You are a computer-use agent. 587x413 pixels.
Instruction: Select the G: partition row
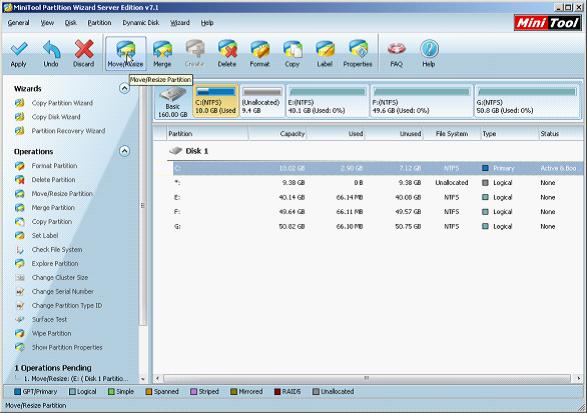pyautogui.click(x=378, y=227)
